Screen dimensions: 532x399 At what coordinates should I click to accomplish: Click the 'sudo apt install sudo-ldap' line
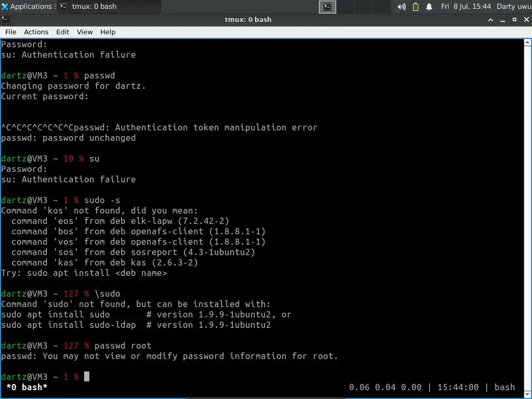[136, 325]
